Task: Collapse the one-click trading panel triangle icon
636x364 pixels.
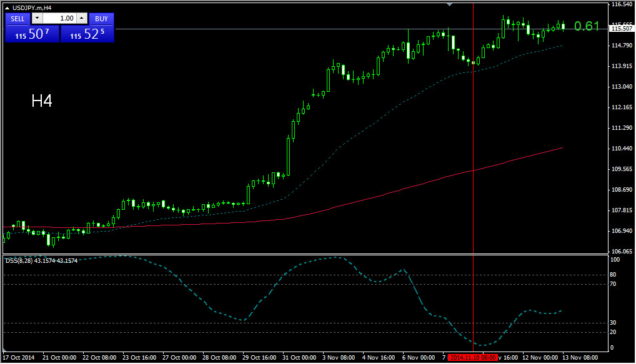Action: tap(7, 8)
